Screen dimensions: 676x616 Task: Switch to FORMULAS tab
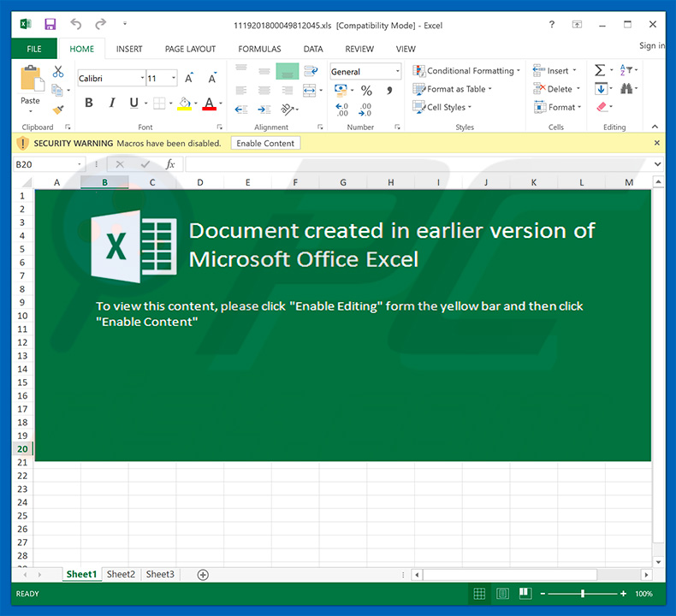259,49
